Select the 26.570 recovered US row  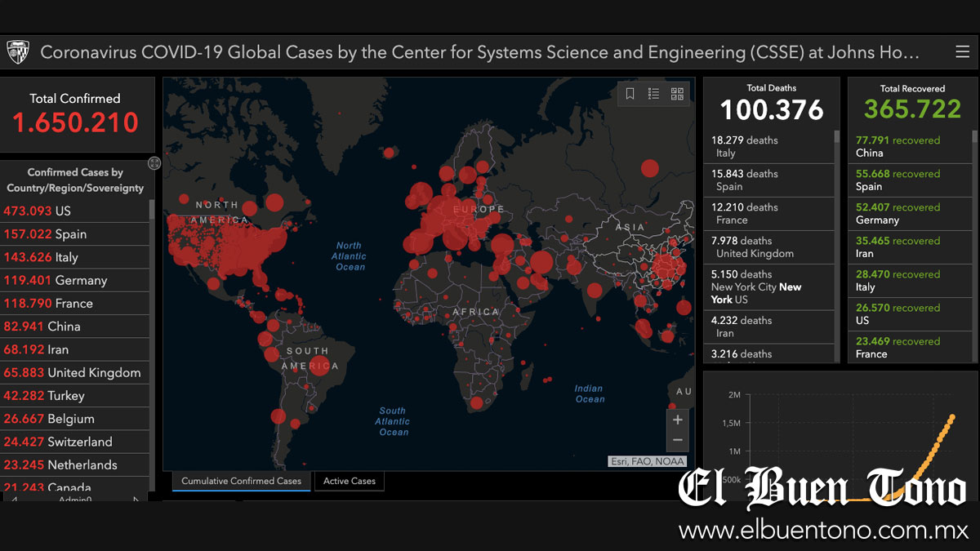coord(908,314)
